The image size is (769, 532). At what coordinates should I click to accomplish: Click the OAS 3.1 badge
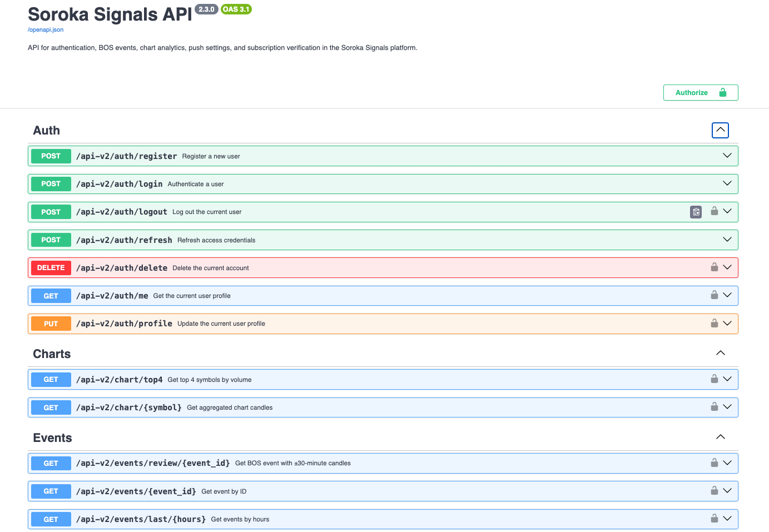pos(236,9)
